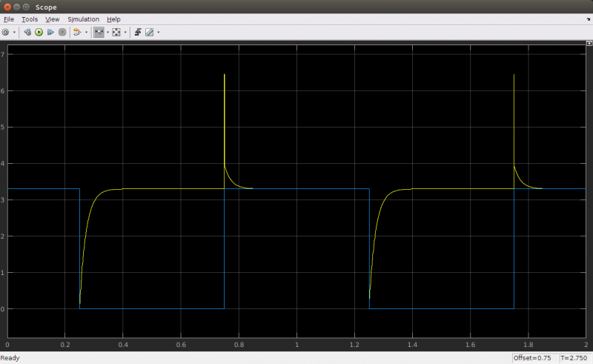
Task: Run the simulation with the green play button
Action: click(x=39, y=33)
